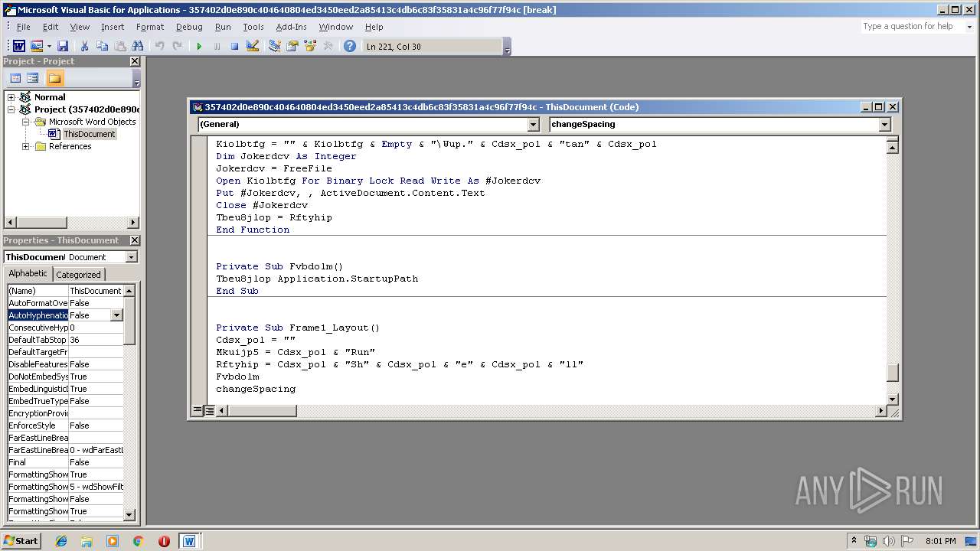Viewport: 980px width, 551px height.
Task: Open Internet Explorer from taskbar
Action: tap(61, 541)
